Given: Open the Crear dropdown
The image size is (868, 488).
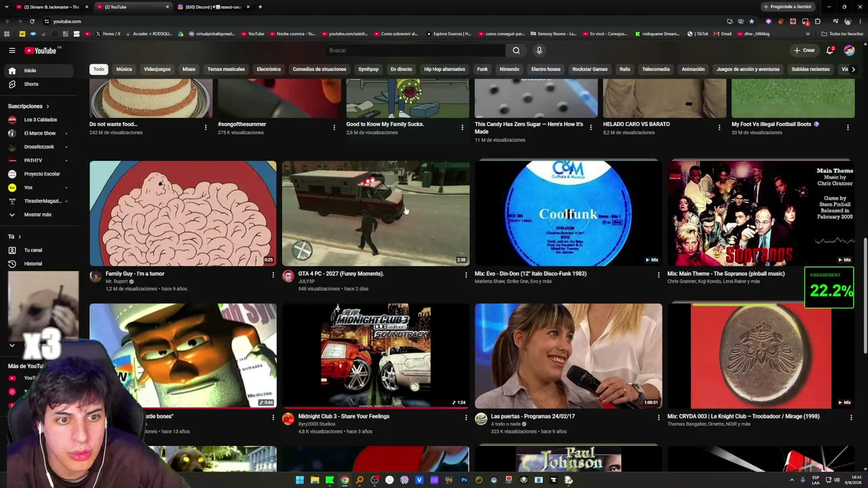Looking at the screenshot, I should [804, 50].
